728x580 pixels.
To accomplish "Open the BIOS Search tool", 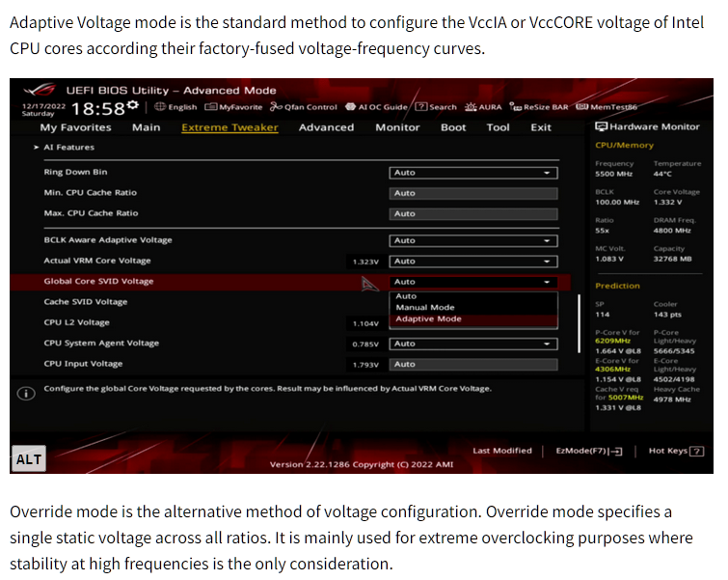I will click(x=436, y=107).
